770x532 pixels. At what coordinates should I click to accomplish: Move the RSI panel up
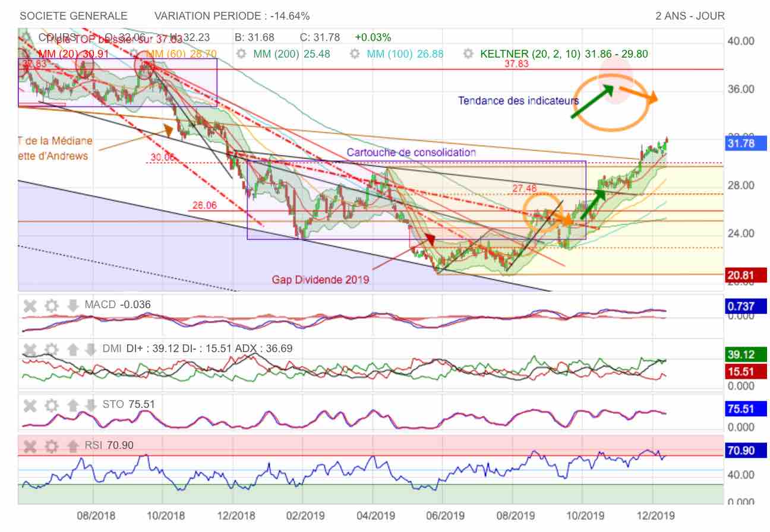(x=72, y=446)
